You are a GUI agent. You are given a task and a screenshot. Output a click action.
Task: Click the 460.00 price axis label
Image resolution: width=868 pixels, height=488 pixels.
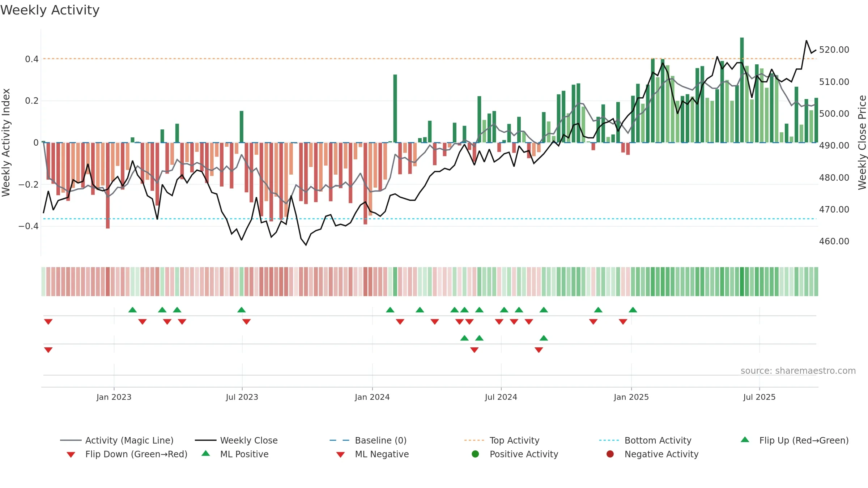click(834, 241)
